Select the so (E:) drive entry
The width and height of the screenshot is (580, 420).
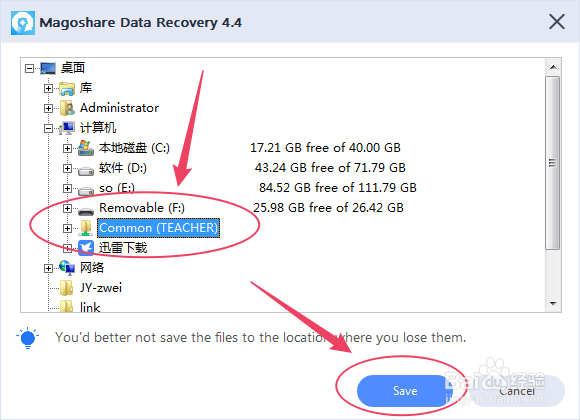point(117,188)
